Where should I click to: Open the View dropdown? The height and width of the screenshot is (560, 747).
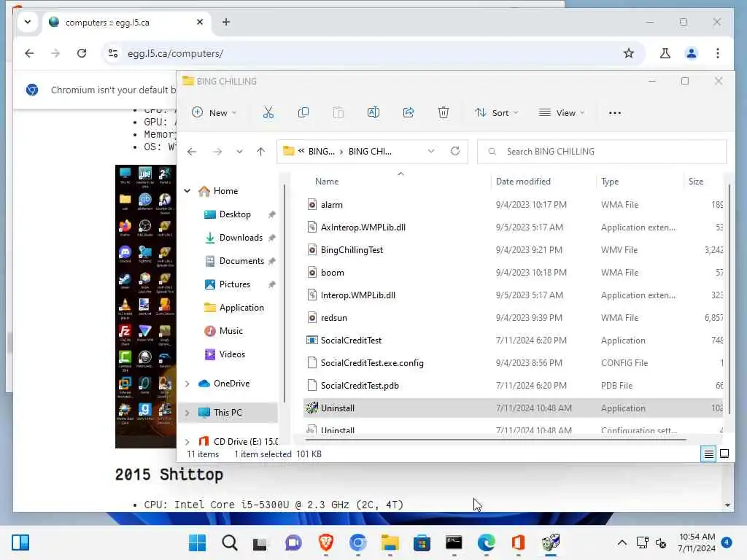coord(561,113)
